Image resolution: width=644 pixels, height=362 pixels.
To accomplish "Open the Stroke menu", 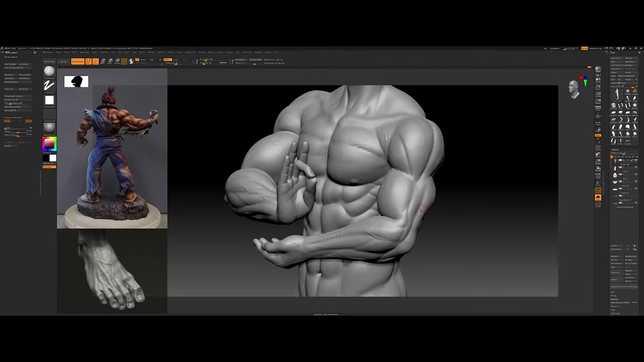I will tap(221, 52).
